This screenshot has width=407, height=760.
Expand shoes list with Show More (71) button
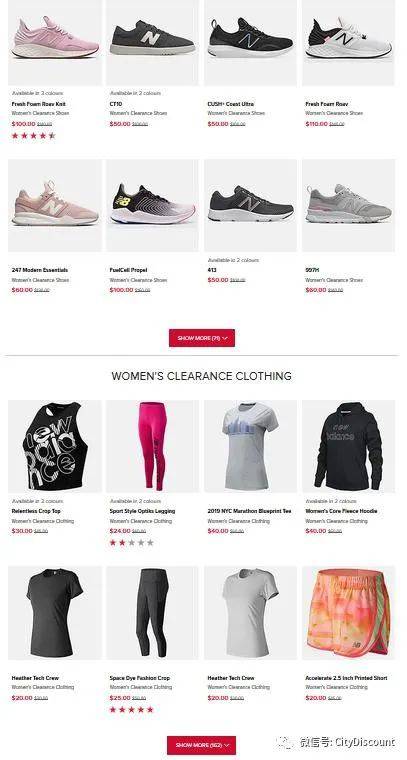pyautogui.click(x=202, y=338)
